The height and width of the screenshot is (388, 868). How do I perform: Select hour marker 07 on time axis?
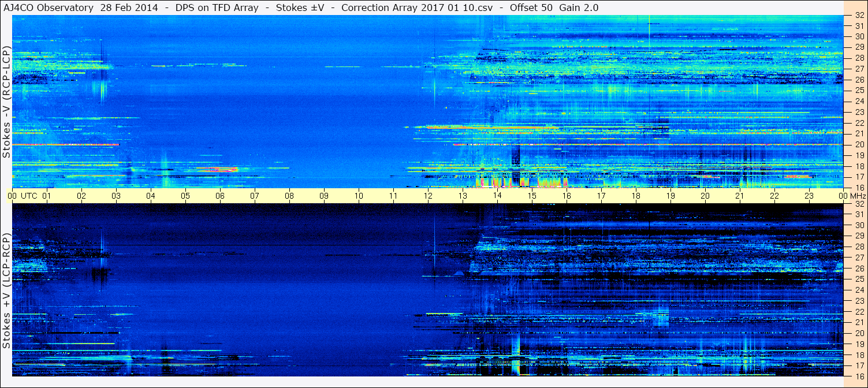click(255, 196)
